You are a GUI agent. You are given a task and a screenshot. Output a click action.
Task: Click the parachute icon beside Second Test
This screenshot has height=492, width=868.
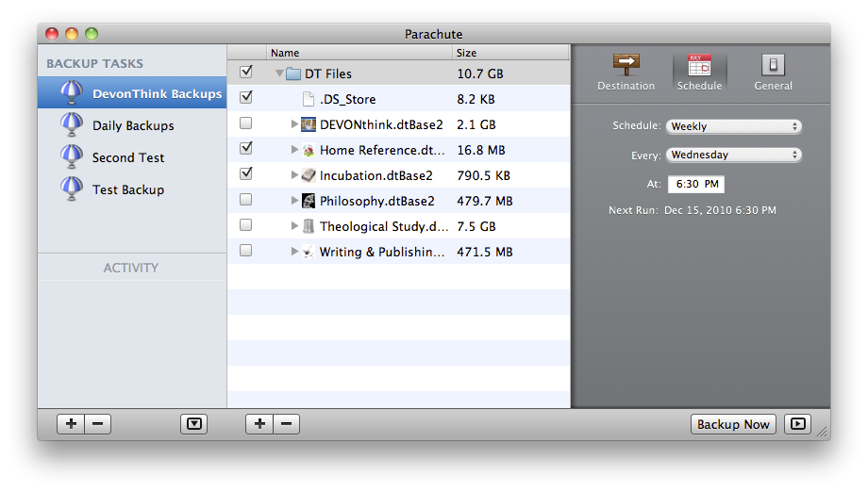(x=72, y=156)
